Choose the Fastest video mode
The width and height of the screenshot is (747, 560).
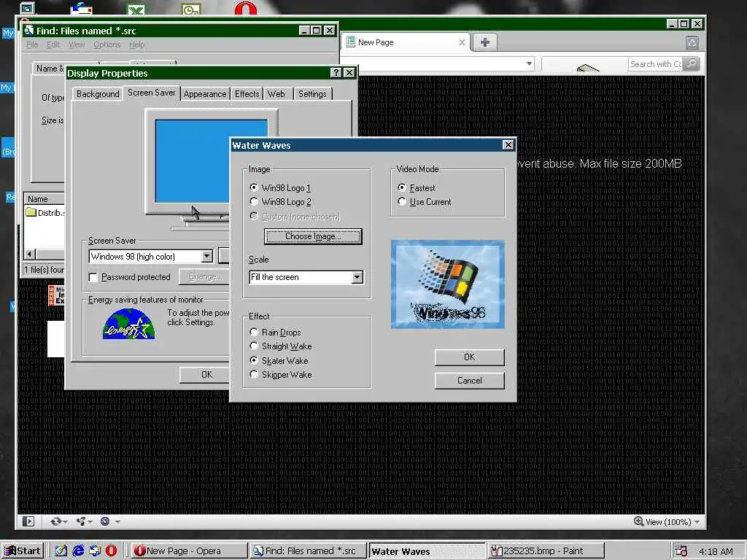click(x=417, y=187)
